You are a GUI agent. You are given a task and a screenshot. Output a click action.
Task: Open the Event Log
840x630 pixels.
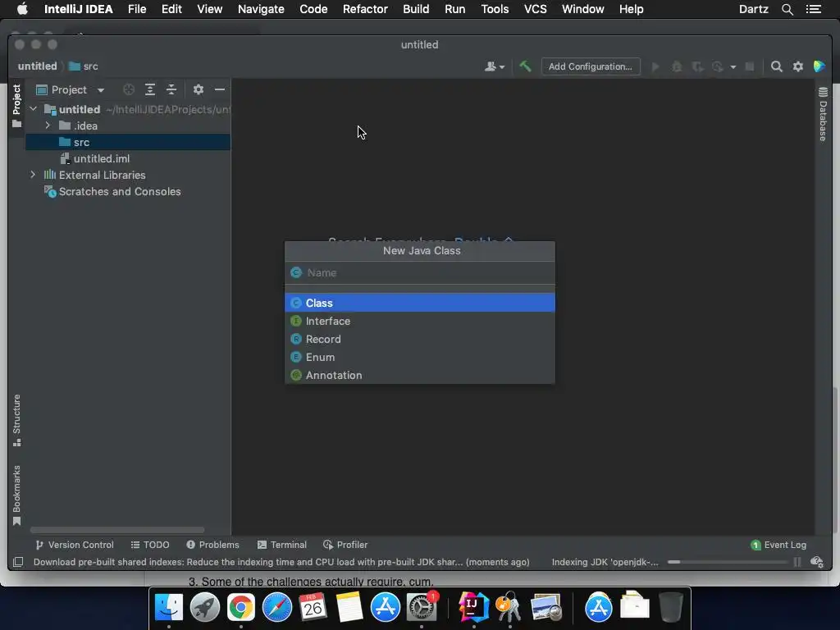click(779, 545)
